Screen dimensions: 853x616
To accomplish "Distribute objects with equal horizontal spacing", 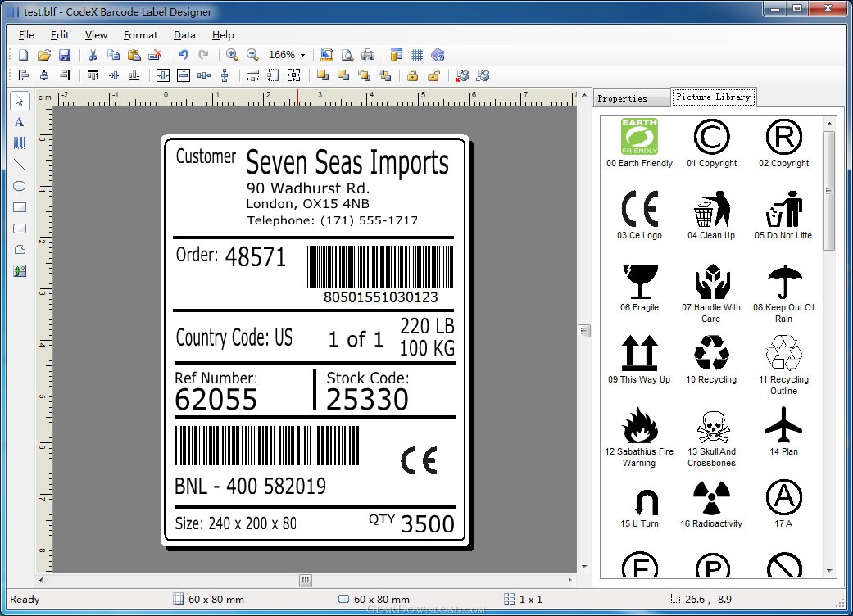I will (204, 75).
